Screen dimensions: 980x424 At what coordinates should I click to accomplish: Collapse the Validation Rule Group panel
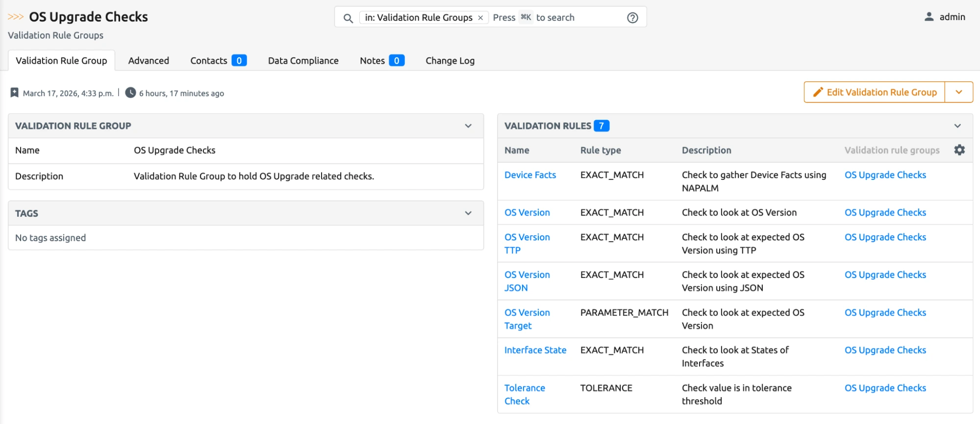click(468, 126)
